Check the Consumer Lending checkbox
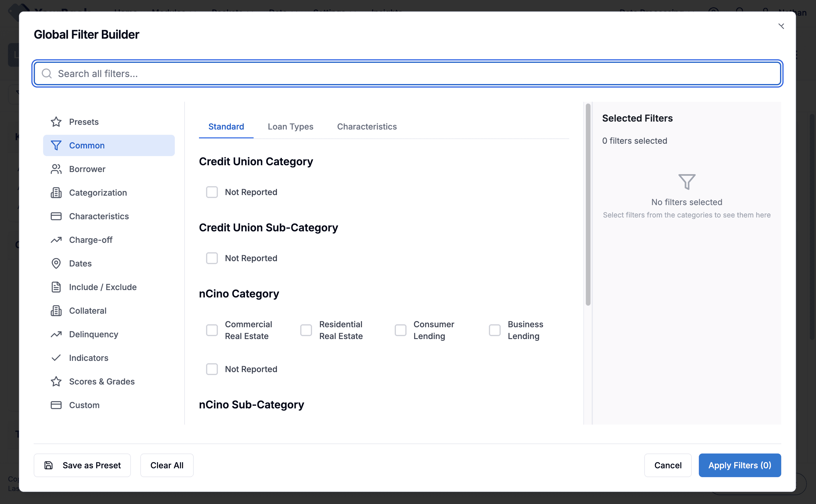Screen dimensions: 816x504 click(x=400, y=330)
